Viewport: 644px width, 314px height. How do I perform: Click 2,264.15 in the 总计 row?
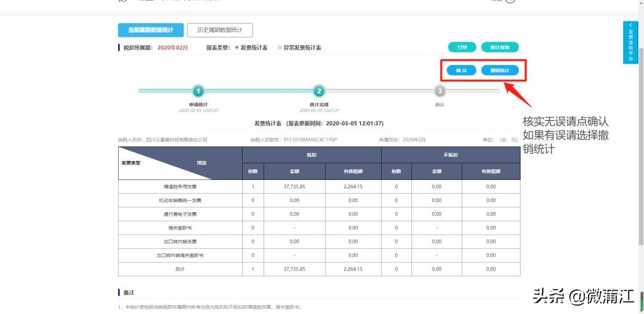pos(353,269)
